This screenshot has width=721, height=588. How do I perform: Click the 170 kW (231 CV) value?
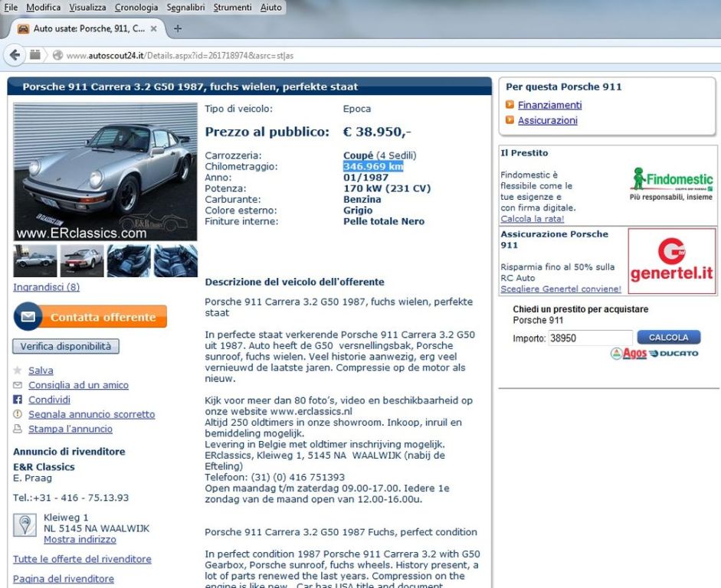click(x=387, y=188)
